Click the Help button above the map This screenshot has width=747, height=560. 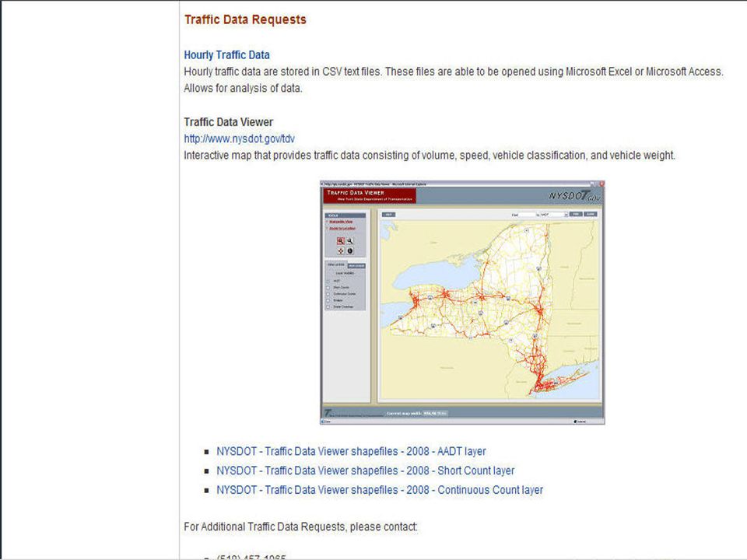pos(389,215)
